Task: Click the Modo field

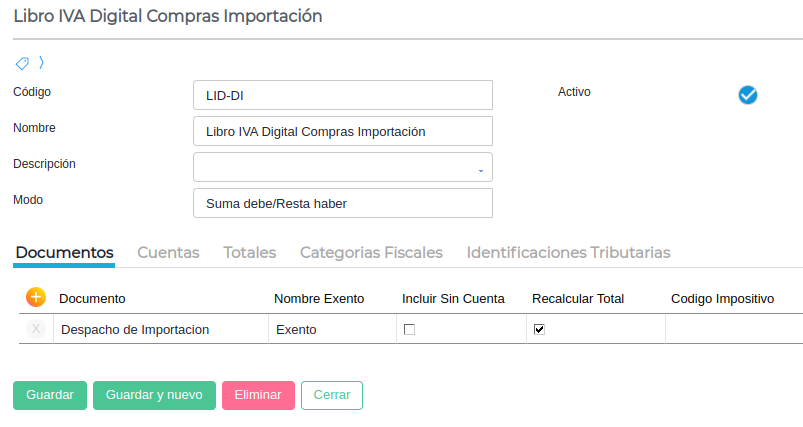Action: [342, 204]
